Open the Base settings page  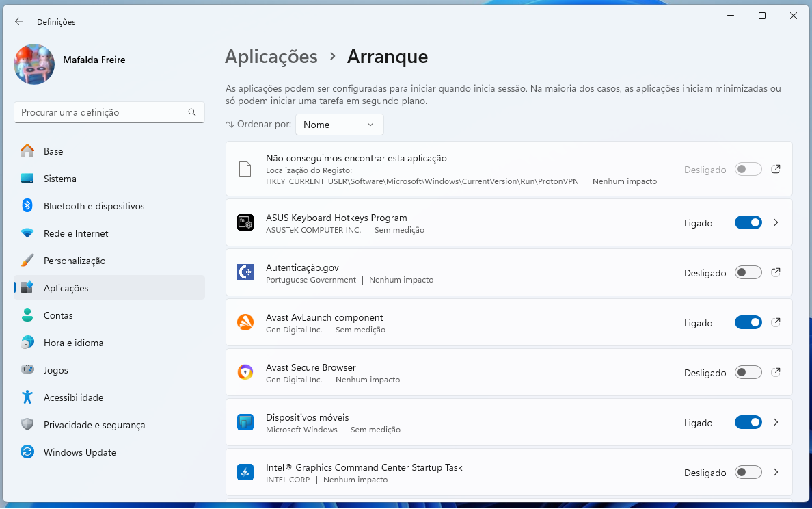(x=109, y=151)
